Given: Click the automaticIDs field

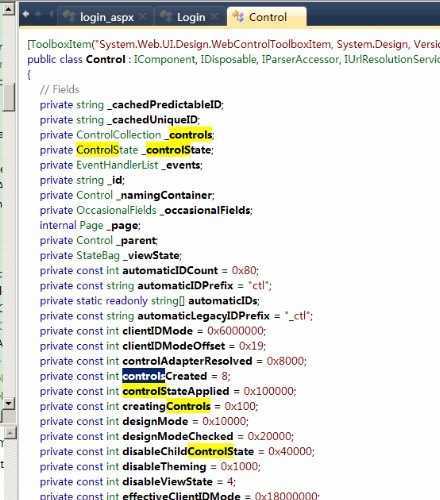Looking at the screenshot, I should tap(223, 301).
